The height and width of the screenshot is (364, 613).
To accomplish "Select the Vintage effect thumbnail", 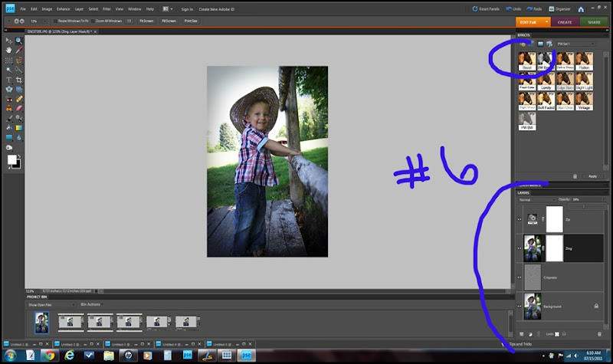I will pos(585,100).
